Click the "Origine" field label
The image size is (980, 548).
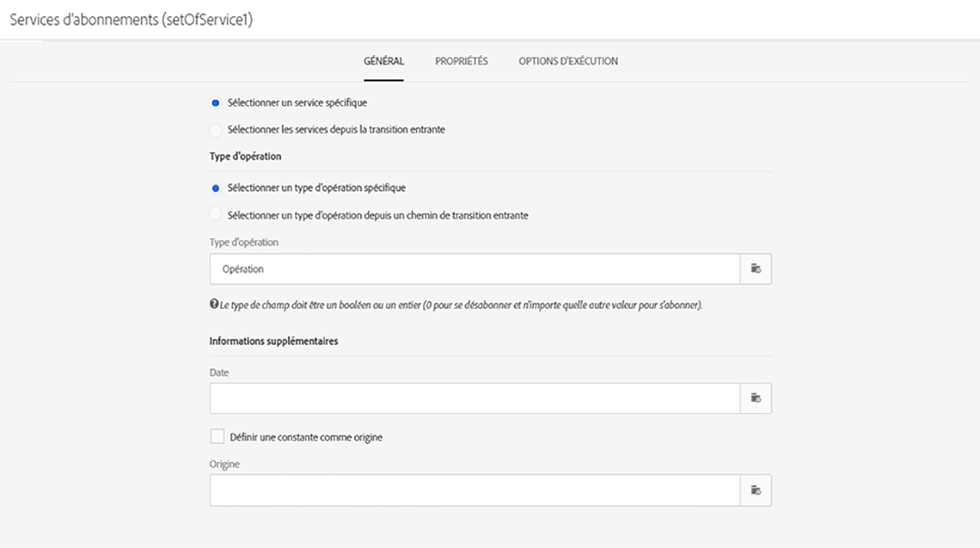(x=225, y=464)
